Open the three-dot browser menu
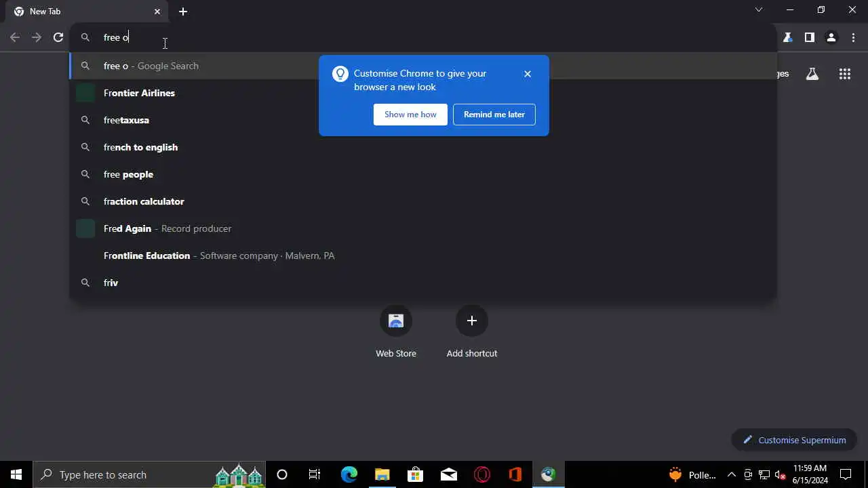The image size is (868, 488). point(854,37)
